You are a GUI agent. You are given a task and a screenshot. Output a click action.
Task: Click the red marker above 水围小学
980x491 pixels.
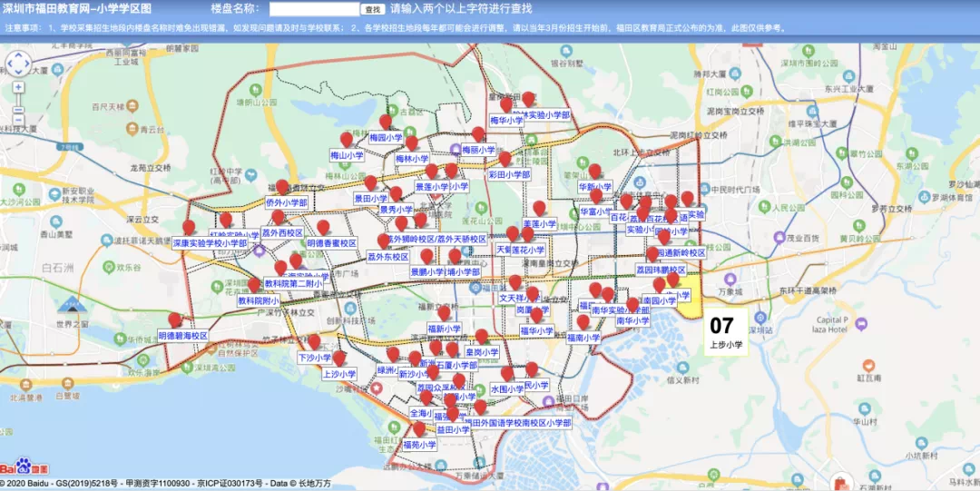(507, 374)
